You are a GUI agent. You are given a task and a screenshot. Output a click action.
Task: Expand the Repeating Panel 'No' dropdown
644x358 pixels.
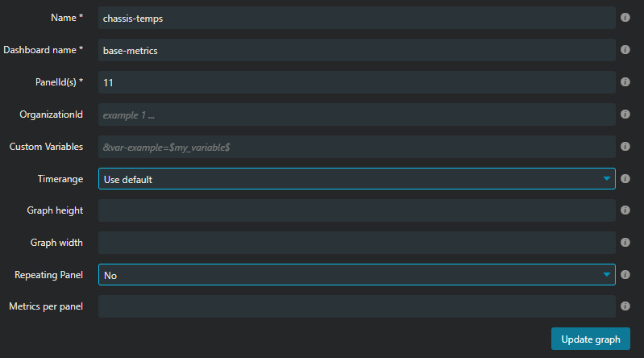point(356,275)
